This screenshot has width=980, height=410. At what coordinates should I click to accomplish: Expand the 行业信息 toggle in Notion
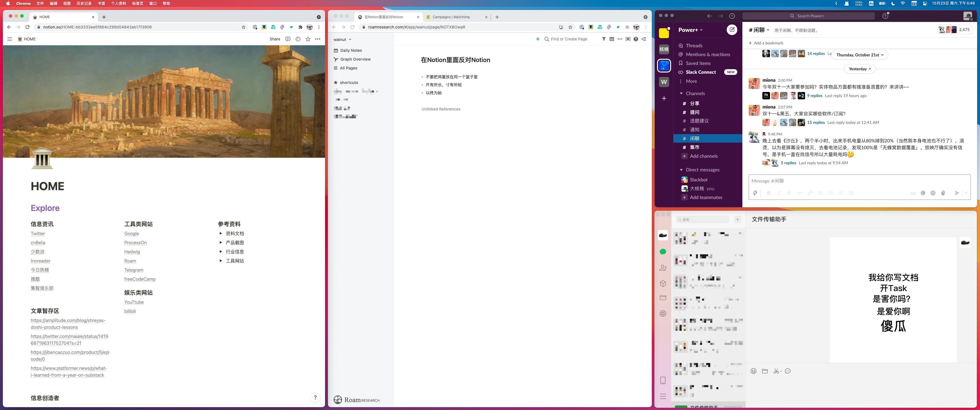[x=221, y=251]
